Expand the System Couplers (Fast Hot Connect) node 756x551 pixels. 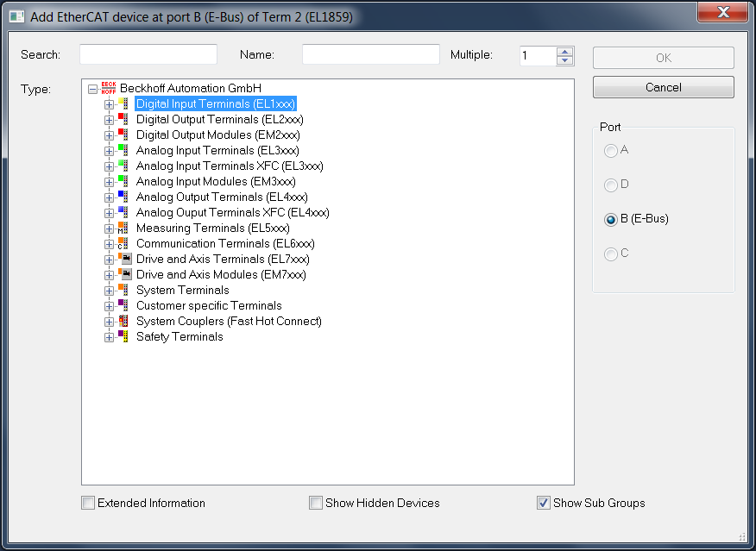(109, 322)
